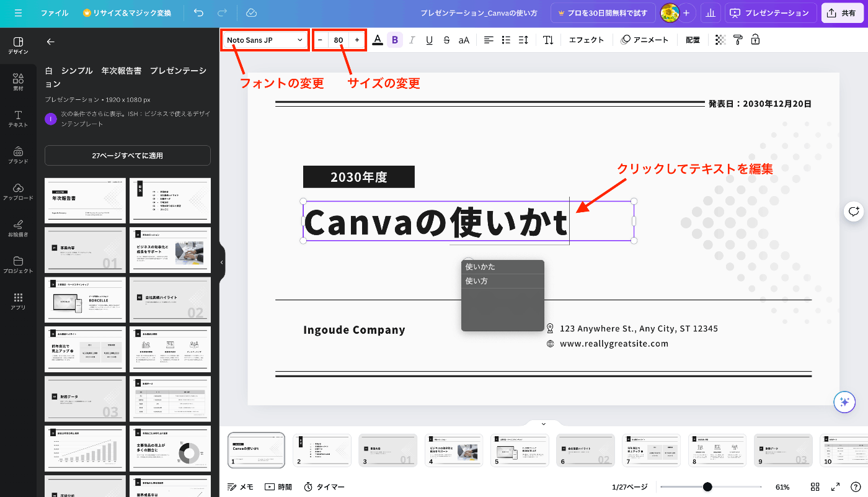Image resolution: width=868 pixels, height=497 pixels.
Task: Open the アニメート animate option
Action: coord(645,40)
